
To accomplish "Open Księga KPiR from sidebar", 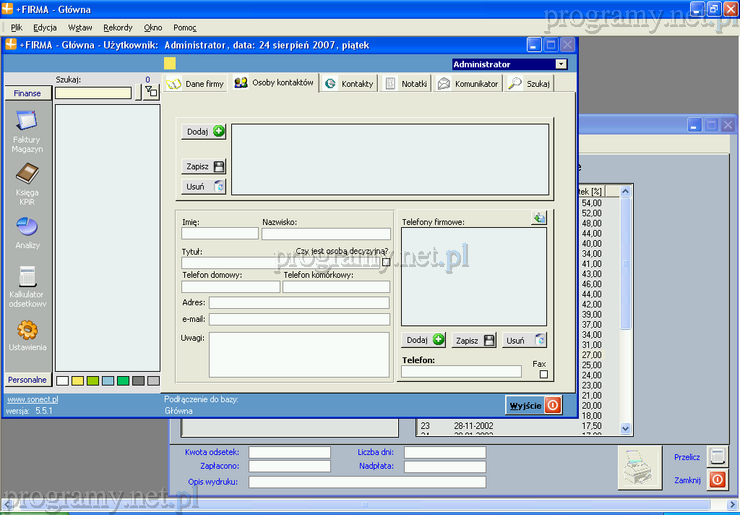I will click(x=27, y=176).
